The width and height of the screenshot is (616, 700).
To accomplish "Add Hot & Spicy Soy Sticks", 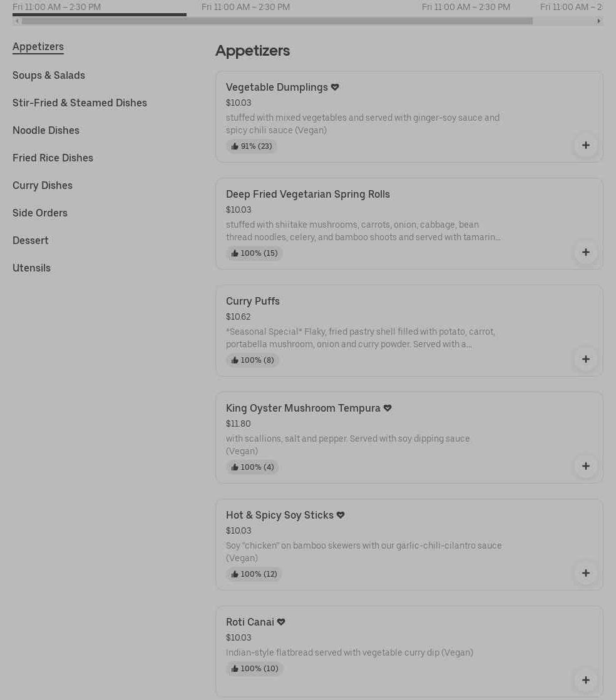I will [585, 573].
